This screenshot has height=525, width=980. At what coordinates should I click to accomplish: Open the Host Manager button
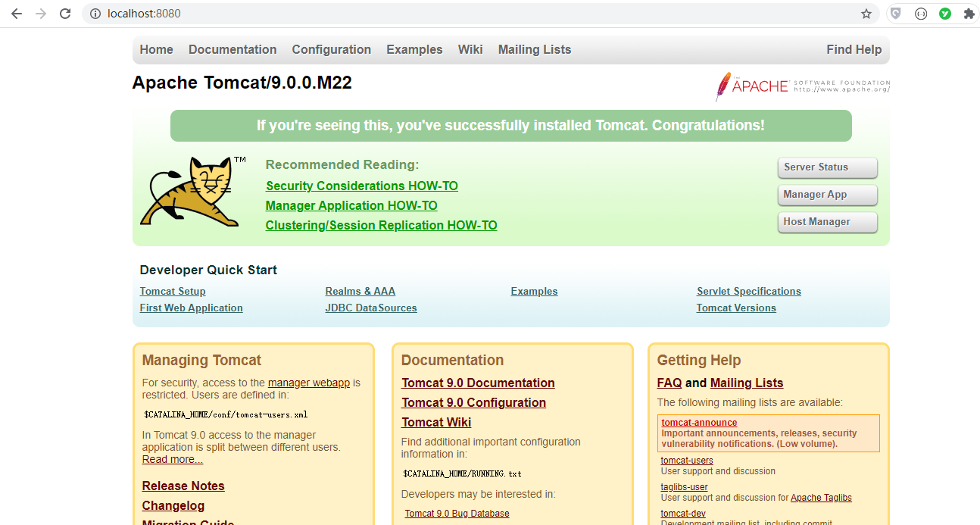tap(827, 222)
